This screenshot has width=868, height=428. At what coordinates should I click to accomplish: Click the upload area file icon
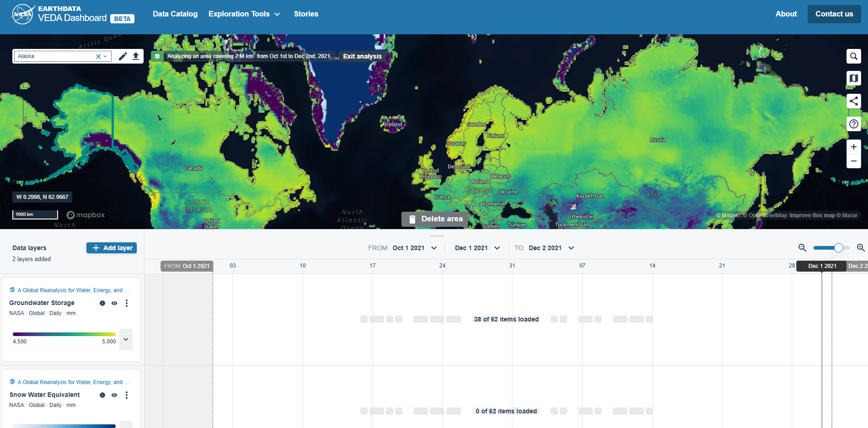[136, 56]
